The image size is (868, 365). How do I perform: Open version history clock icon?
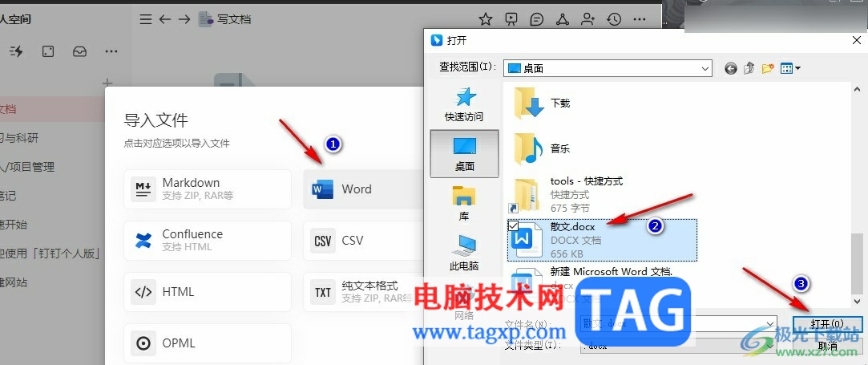click(613, 19)
